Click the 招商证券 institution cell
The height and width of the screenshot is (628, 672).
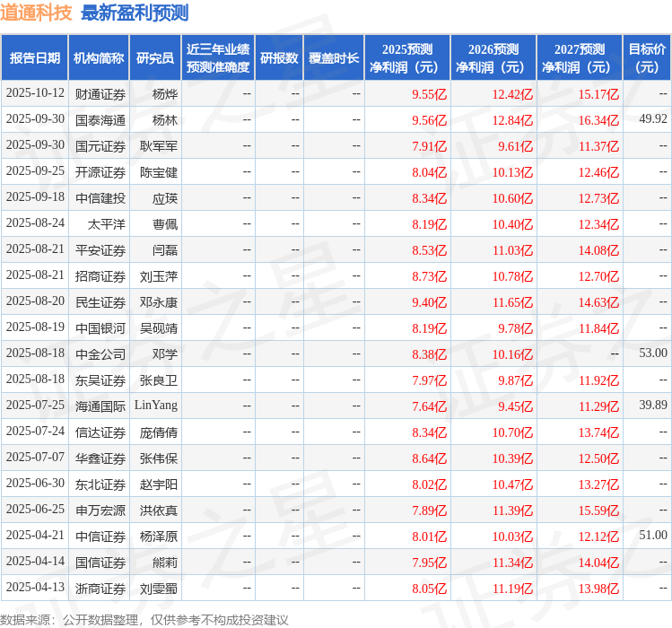[x=100, y=276]
